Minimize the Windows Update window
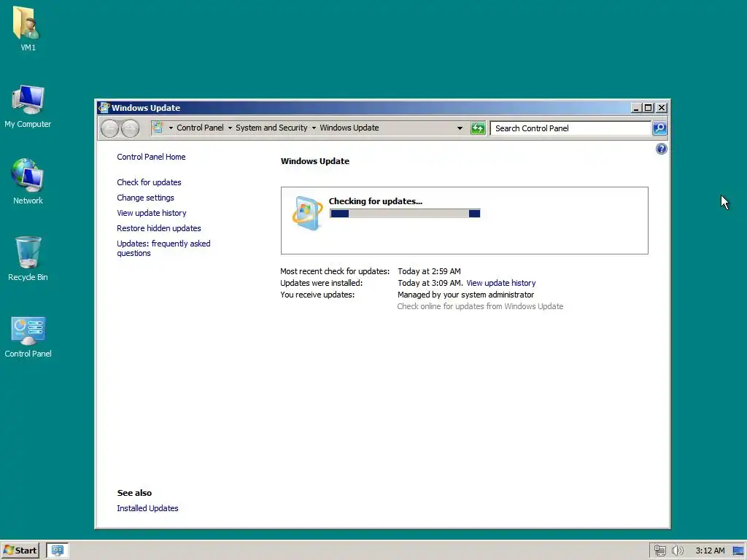Viewport: 747px width, 560px height. coord(635,108)
